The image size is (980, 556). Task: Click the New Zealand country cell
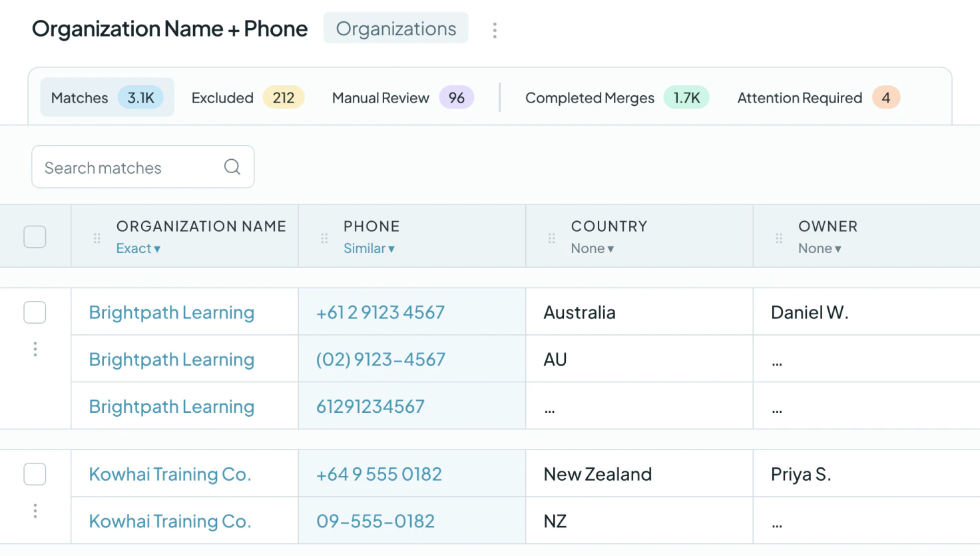(x=639, y=473)
